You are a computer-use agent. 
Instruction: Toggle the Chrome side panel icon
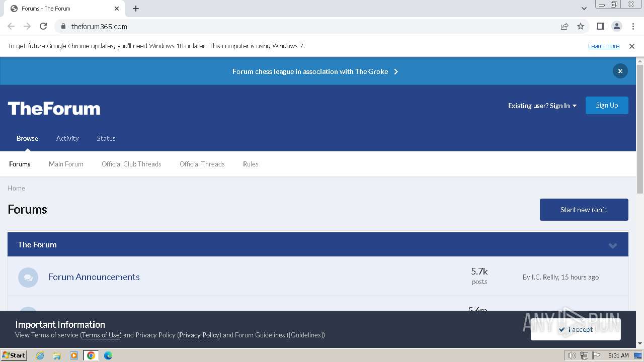(601, 26)
